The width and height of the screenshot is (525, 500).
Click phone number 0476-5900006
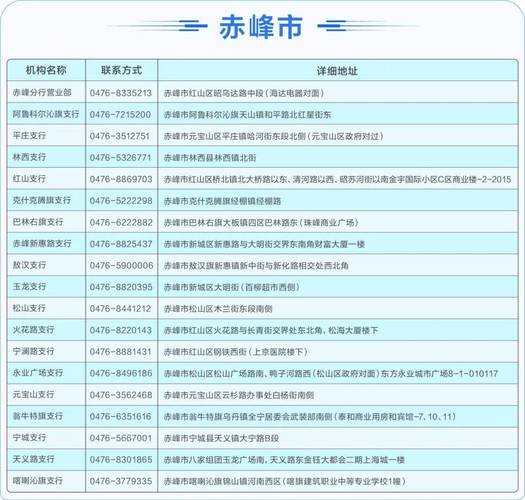click(121, 265)
